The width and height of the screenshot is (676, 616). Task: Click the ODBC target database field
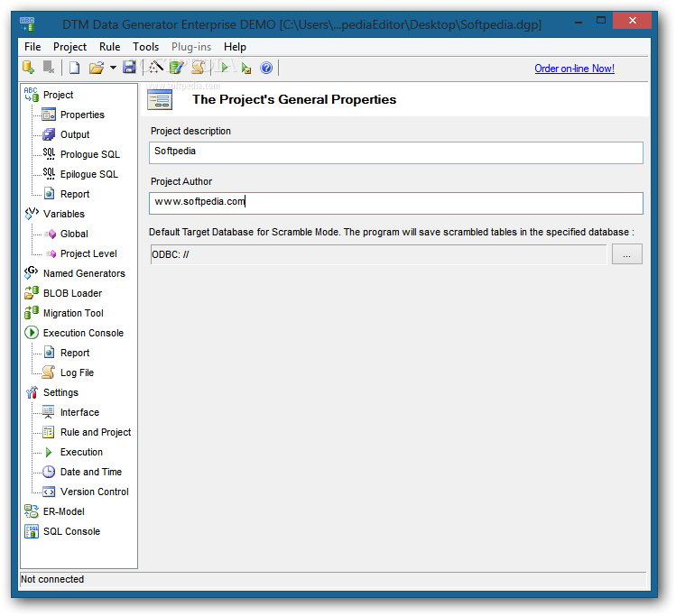coord(378,254)
